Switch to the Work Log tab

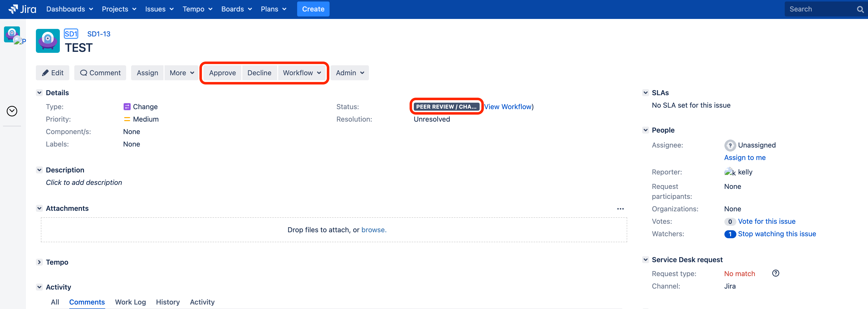(130, 302)
